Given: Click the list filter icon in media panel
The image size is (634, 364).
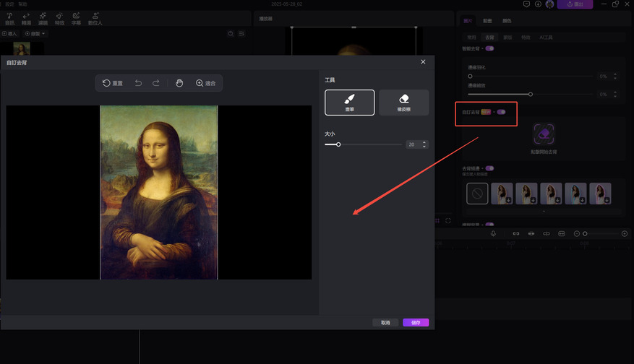Looking at the screenshot, I should [241, 33].
